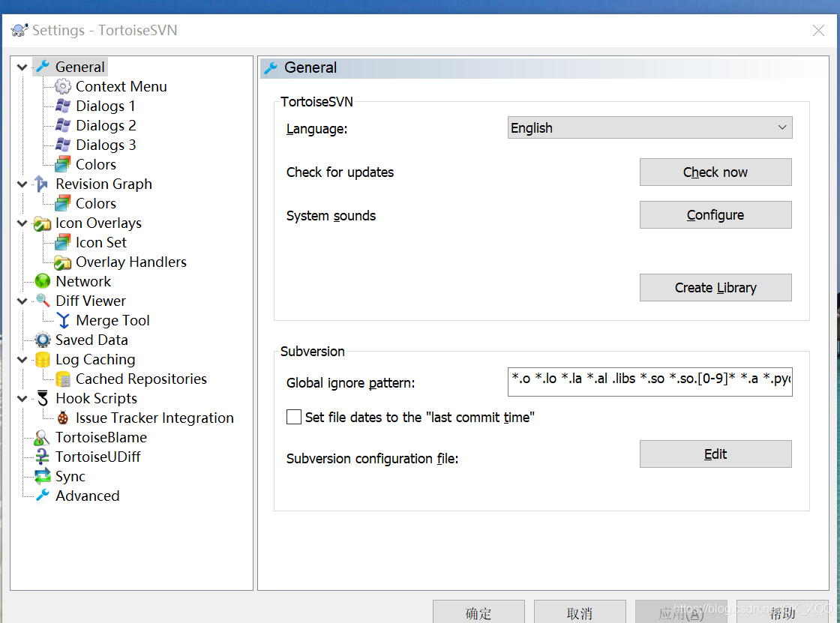Select Cached Repositories text in tree
Screen dimensions: 840x623
click(141, 379)
